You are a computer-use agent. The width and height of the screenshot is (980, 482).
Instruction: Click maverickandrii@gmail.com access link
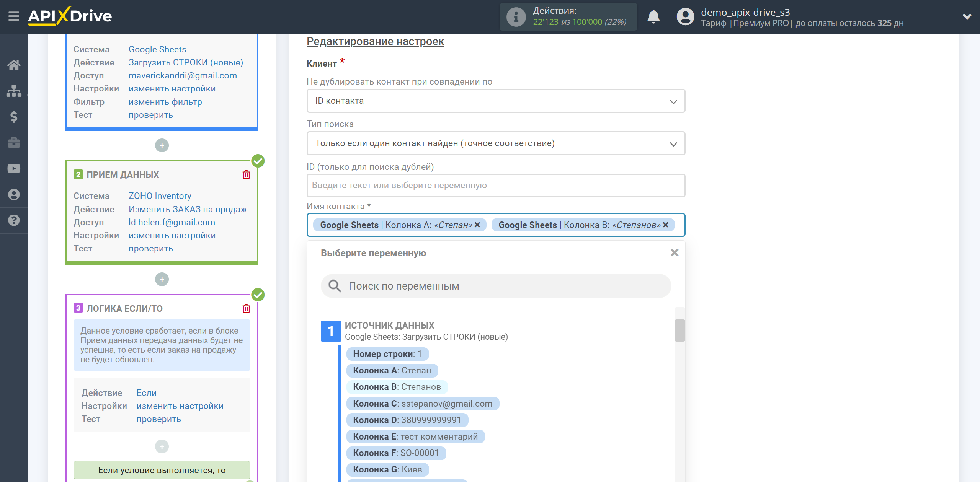(x=183, y=75)
